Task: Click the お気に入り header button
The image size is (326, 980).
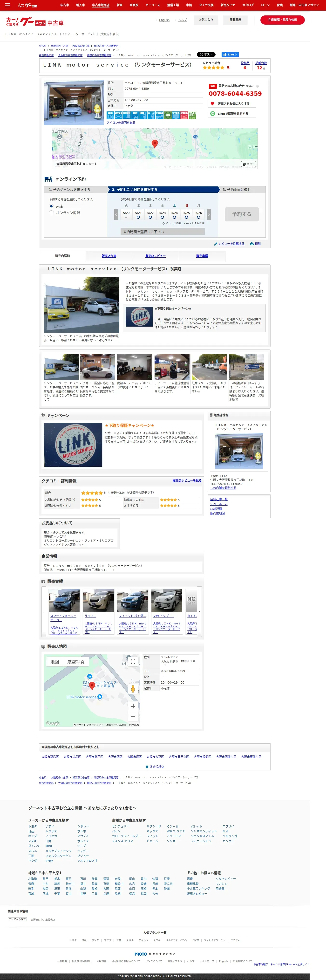Action: pyautogui.click(x=206, y=20)
